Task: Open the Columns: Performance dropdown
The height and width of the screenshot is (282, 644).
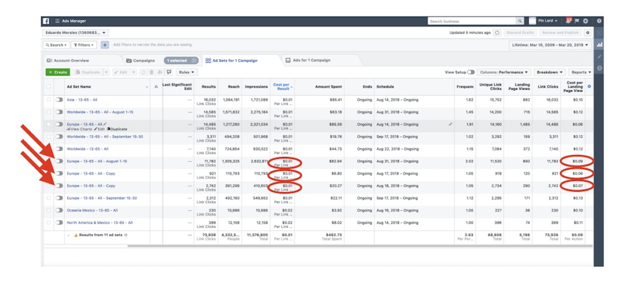Action: (503, 72)
